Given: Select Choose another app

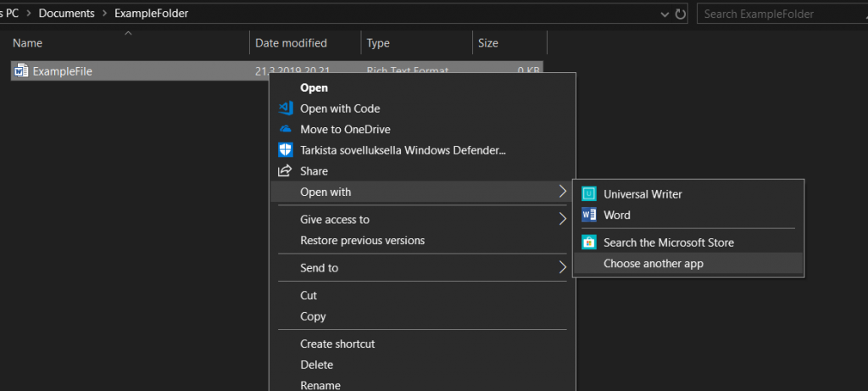Looking at the screenshot, I should [x=654, y=264].
